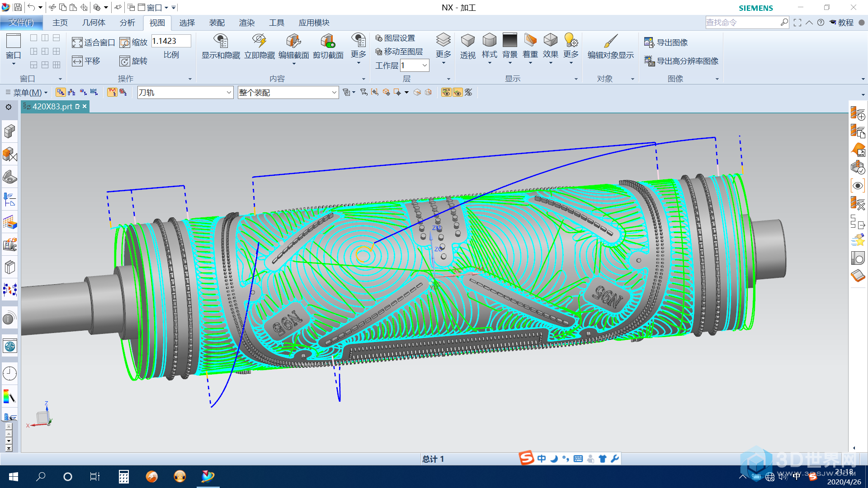
Task: Click Move to Layer (移动至图层)
Action: coord(399,52)
